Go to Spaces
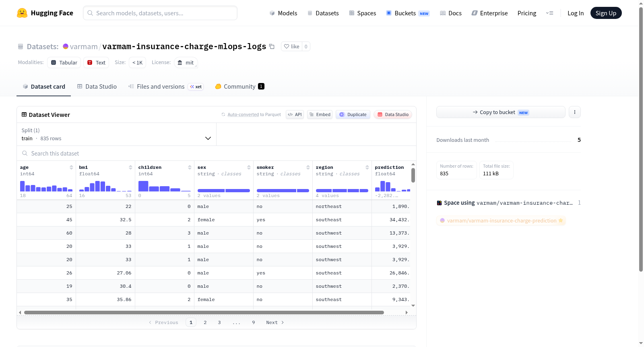This screenshot has width=644, height=347. (x=363, y=13)
